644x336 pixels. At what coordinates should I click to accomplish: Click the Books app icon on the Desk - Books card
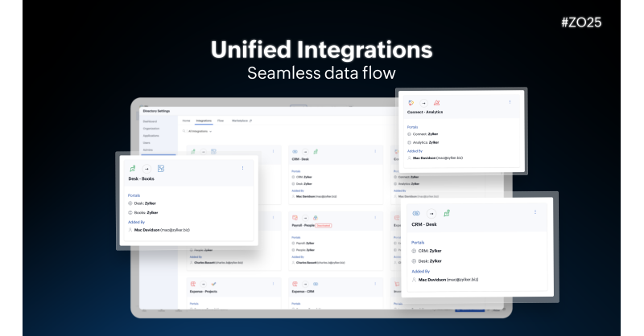click(x=161, y=169)
